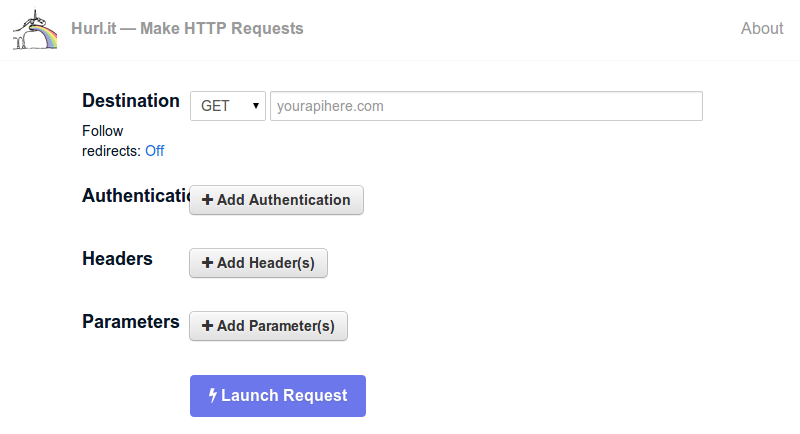Click the plus icon for Add Authentication

(x=208, y=200)
